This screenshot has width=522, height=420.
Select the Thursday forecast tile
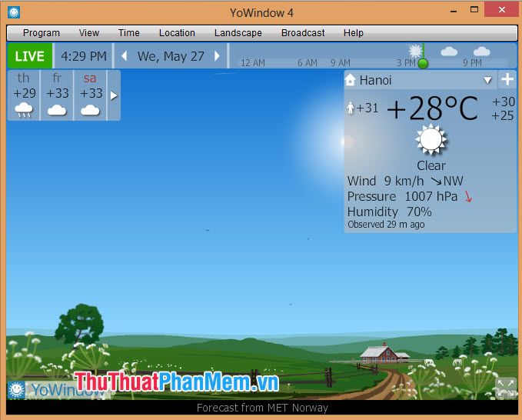(24, 95)
